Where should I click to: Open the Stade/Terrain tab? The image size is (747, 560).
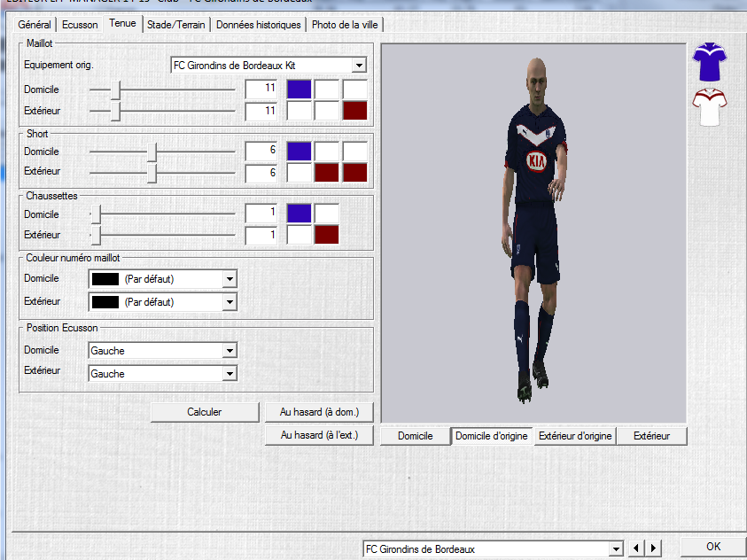(175, 25)
